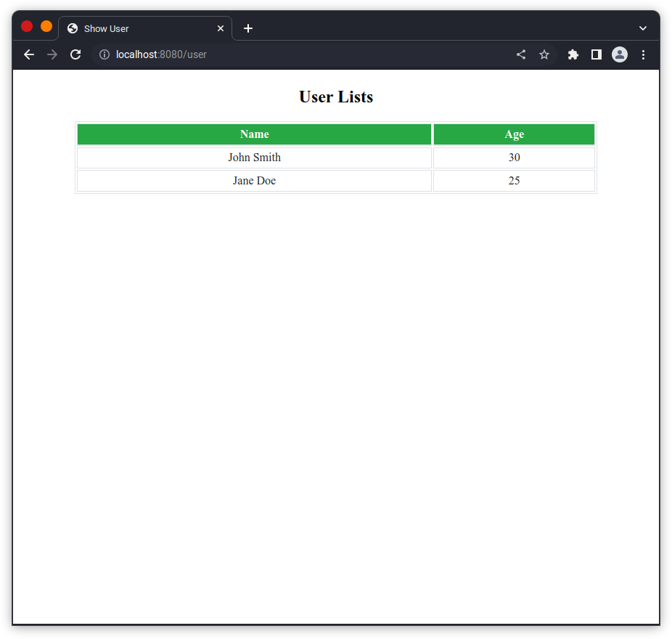Click the forward navigation arrow

click(x=52, y=54)
